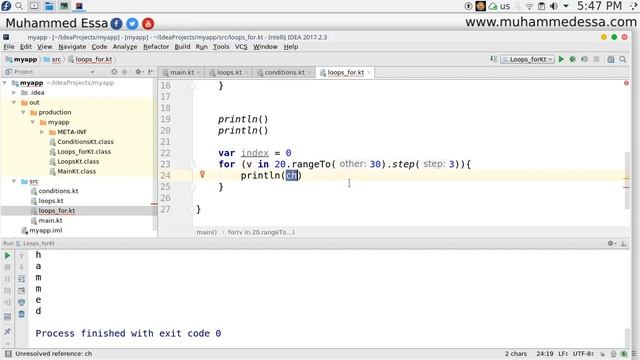
Task: Switch to the main.kt tab
Action: tap(182, 72)
